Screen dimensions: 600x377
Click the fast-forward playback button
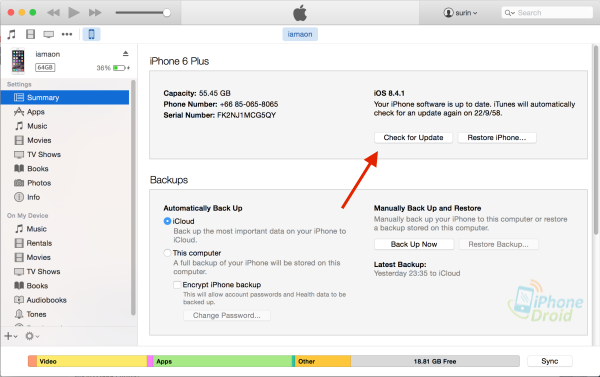point(95,13)
